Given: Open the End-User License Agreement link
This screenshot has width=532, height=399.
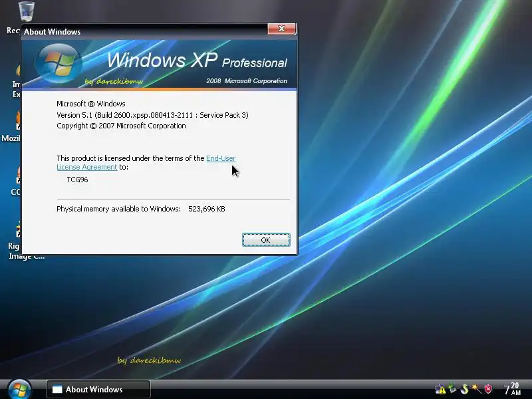Looking at the screenshot, I should click(x=221, y=158).
